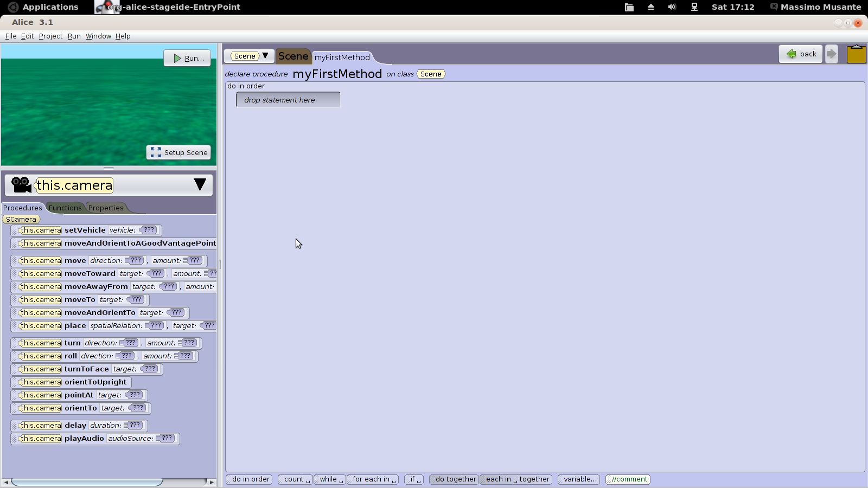
Task: Click the moveAndOrientToAGoodVantagePoint procedure
Action: (114, 243)
